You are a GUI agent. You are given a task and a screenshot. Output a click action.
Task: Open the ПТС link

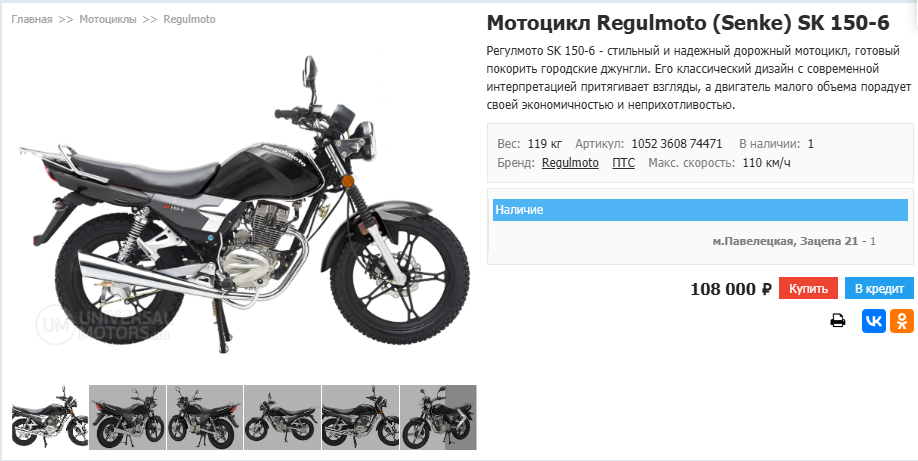624,163
